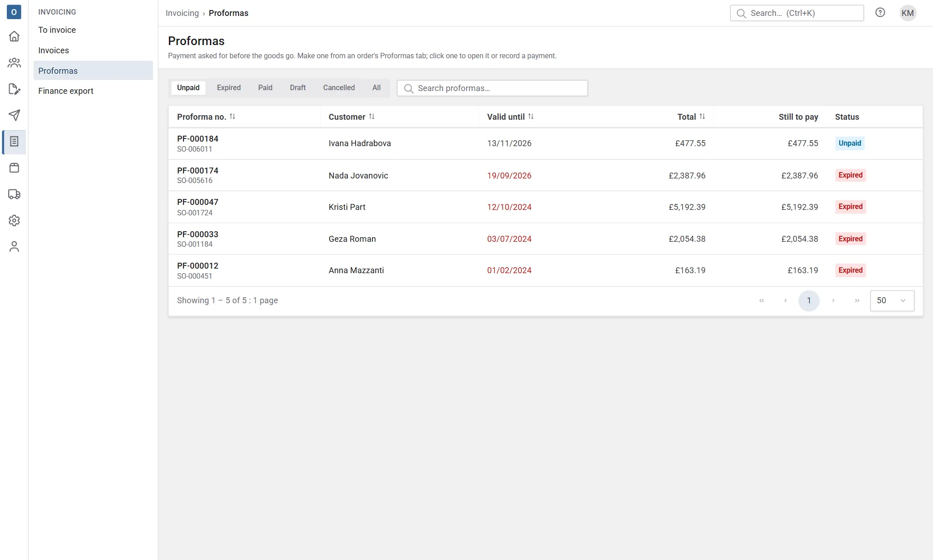
Task: Click the previous page arrow
Action: coord(785,300)
